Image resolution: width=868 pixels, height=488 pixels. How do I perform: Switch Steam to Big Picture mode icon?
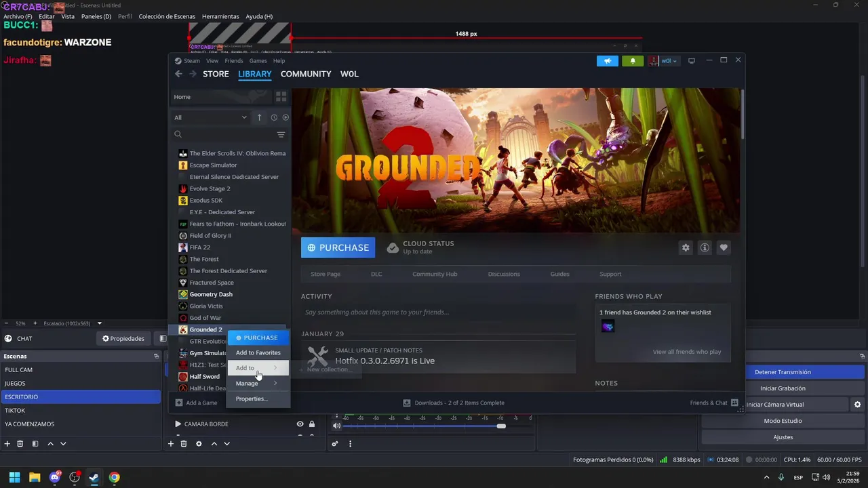692,61
